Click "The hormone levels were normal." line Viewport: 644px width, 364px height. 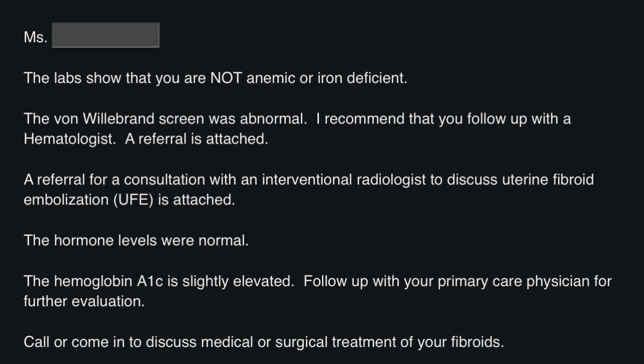[136, 240]
